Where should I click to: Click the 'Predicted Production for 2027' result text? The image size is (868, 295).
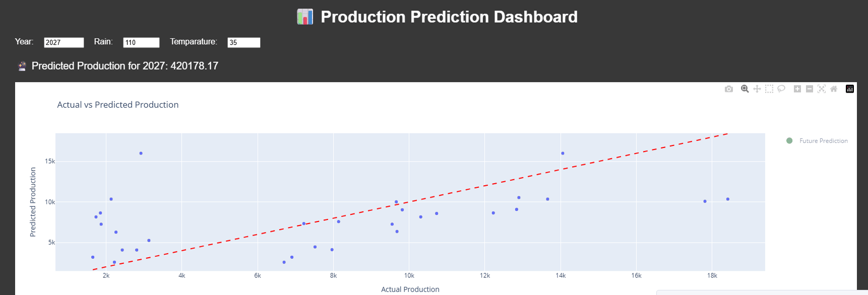point(125,66)
